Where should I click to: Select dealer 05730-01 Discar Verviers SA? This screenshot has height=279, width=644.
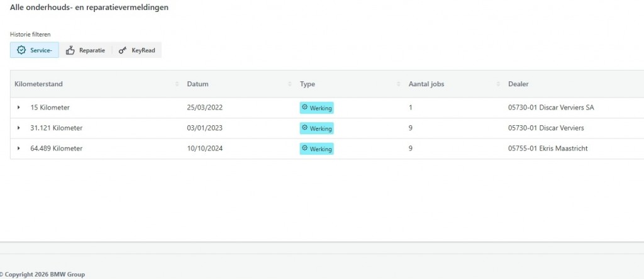[551, 108]
